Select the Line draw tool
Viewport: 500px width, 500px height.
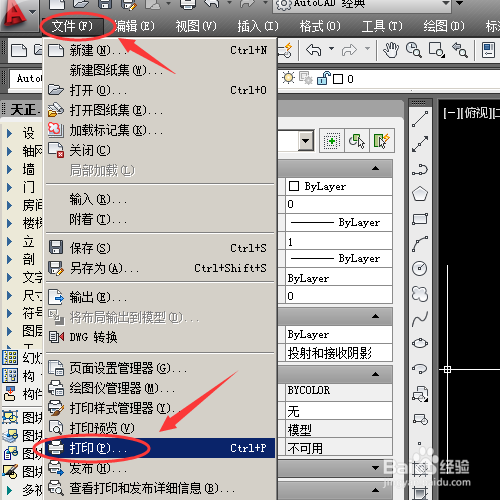(x=420, y=119)
